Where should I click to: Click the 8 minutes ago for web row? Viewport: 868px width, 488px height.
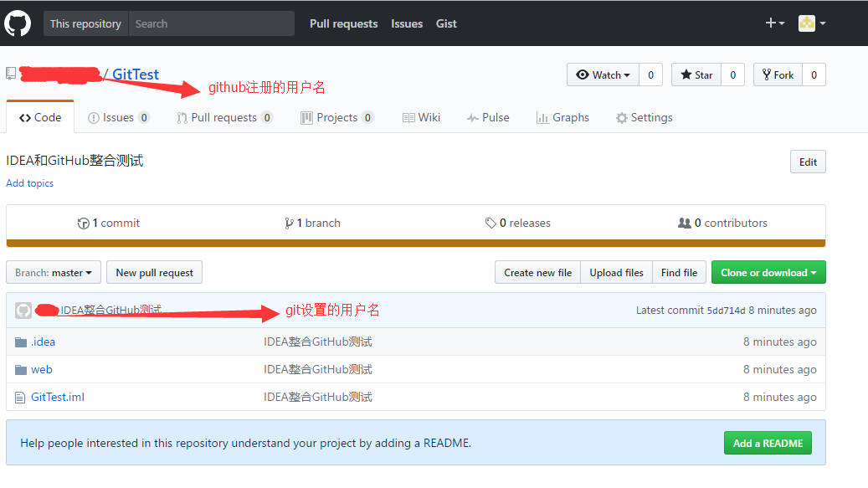pos(779,370)
